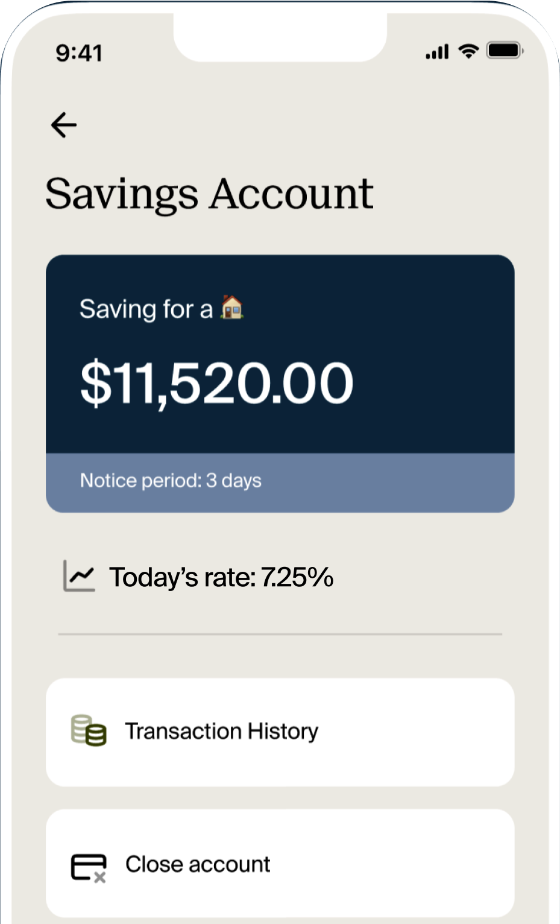Select Close account text
This screenshot has width=560, height=924.
tap(198, 864)
